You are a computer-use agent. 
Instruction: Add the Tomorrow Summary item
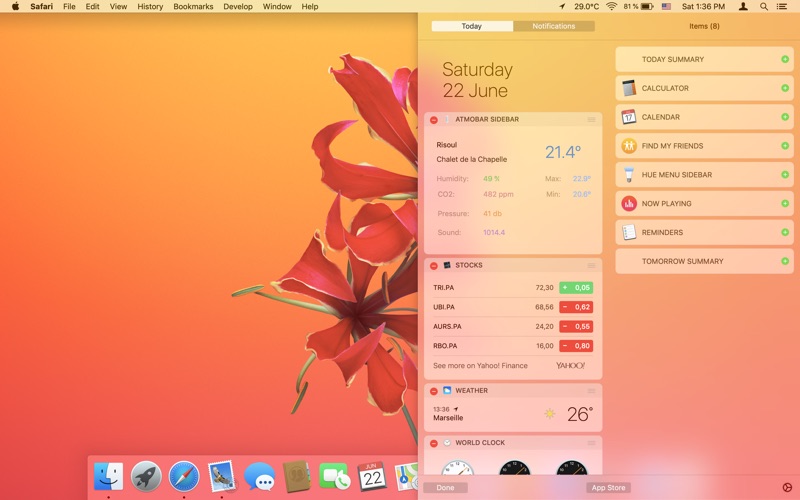point(785,262)
